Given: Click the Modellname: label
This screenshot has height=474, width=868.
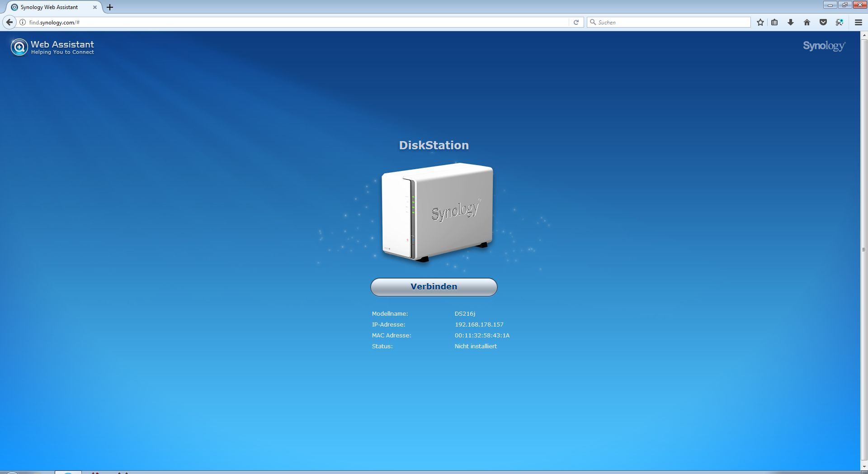Looking at the screenshot, I should (390, 313).
